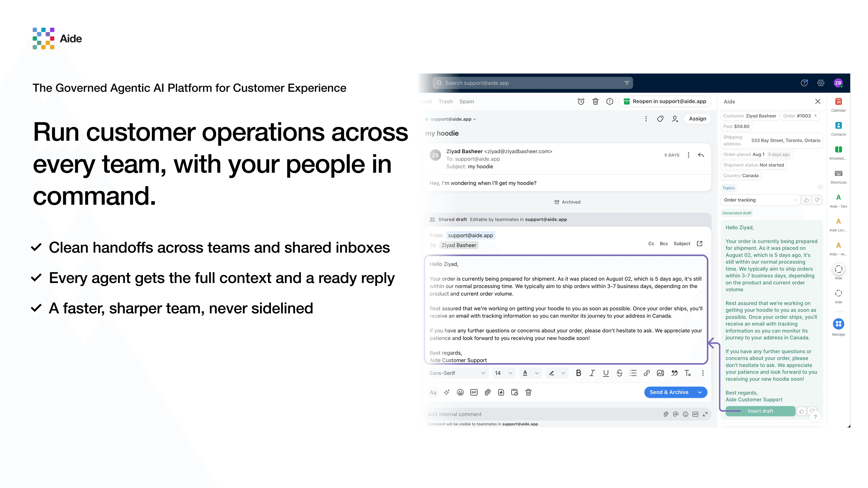
Task: Open the settings gear icon
Action: pyautogui.click(x=821, y=83)
